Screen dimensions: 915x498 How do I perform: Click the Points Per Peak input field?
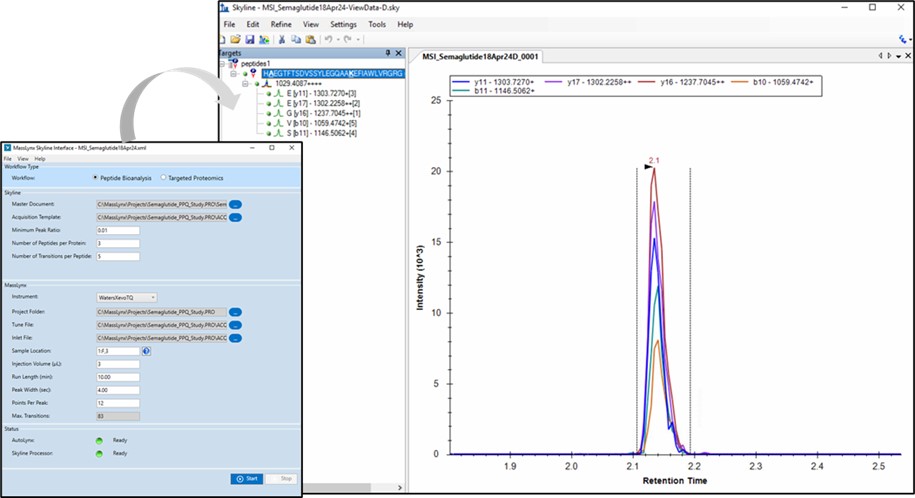point(118,403)
